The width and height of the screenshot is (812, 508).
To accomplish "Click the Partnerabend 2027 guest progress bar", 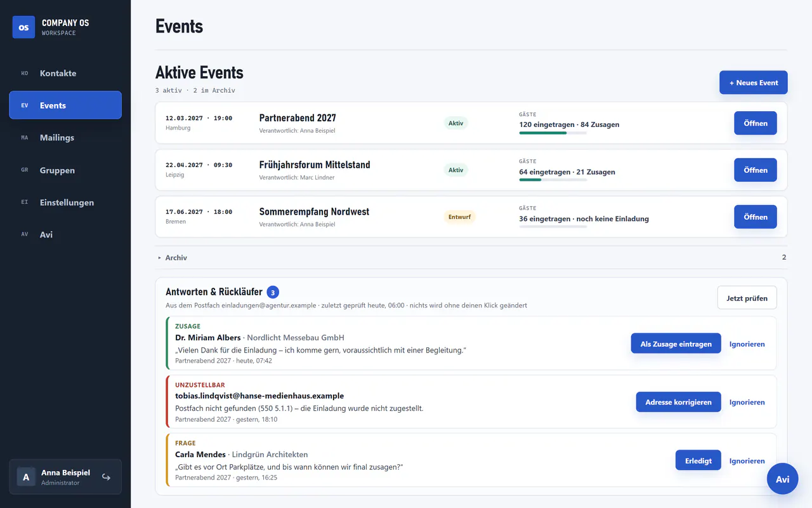I will pos(553,133).
